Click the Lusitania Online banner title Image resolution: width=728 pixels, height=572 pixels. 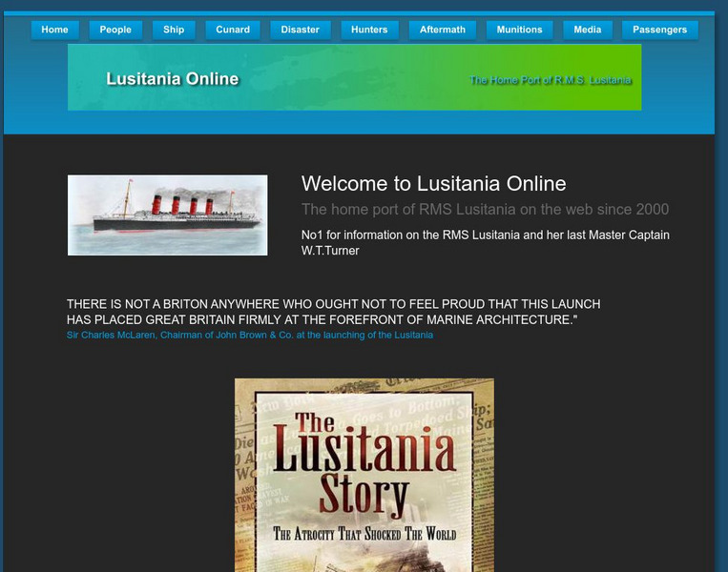pyautogui.click(x=173, y=79)
